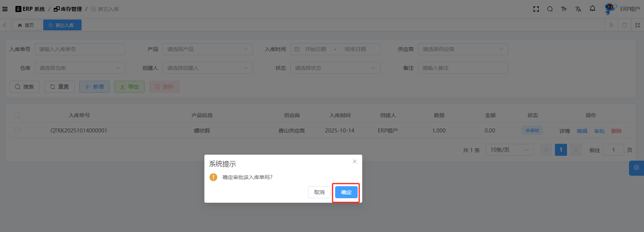
Task: Open the 产品 product dropdown
Action: [207, 49]
